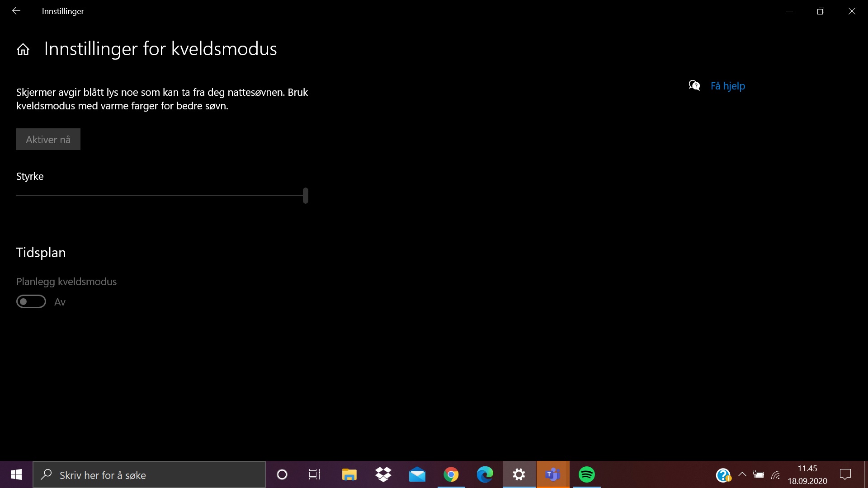The height and width of the screenshot is (488, 868).
Task: Launch File Explorer from the taskbar
Action: [349, 474]
